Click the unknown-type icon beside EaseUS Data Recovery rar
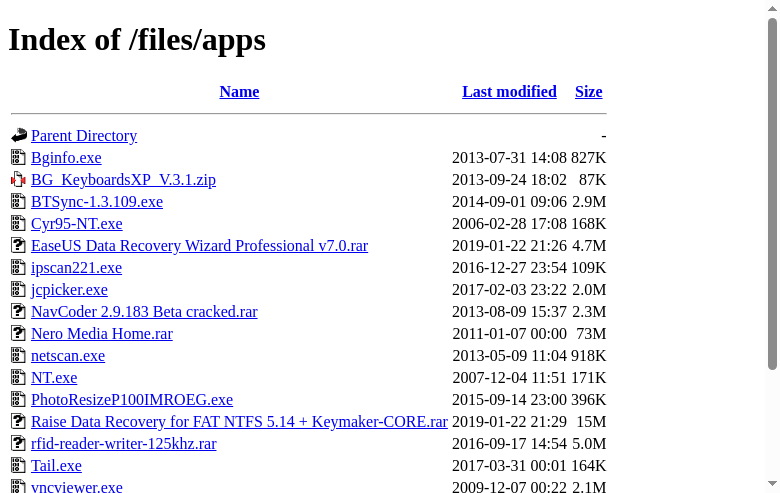 [18, 245]
